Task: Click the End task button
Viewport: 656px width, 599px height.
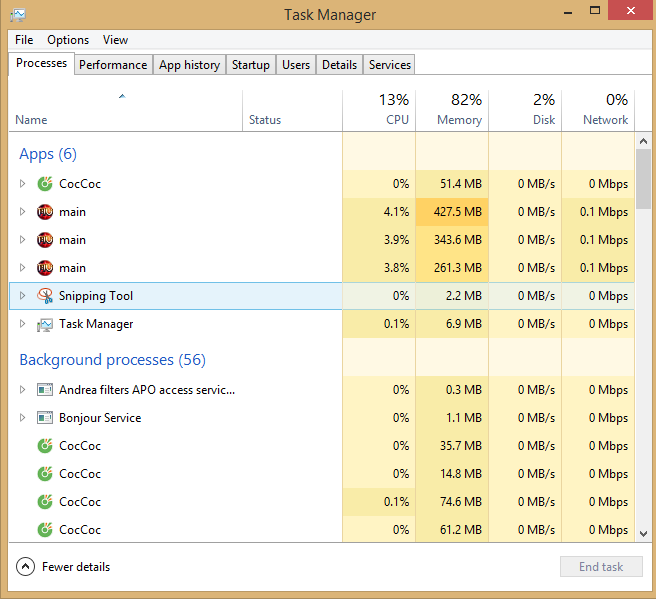Action: (601, 567)
